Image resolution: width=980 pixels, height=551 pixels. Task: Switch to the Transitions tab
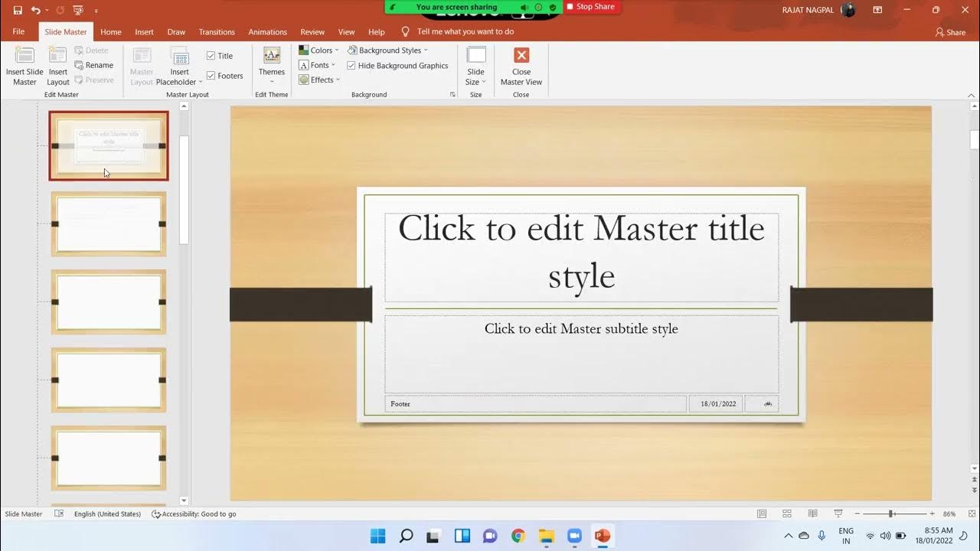217,32
